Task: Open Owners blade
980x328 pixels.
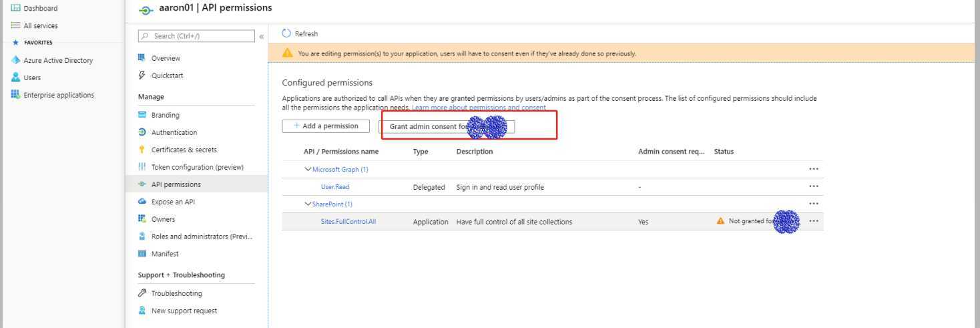Action: [163, 219]
